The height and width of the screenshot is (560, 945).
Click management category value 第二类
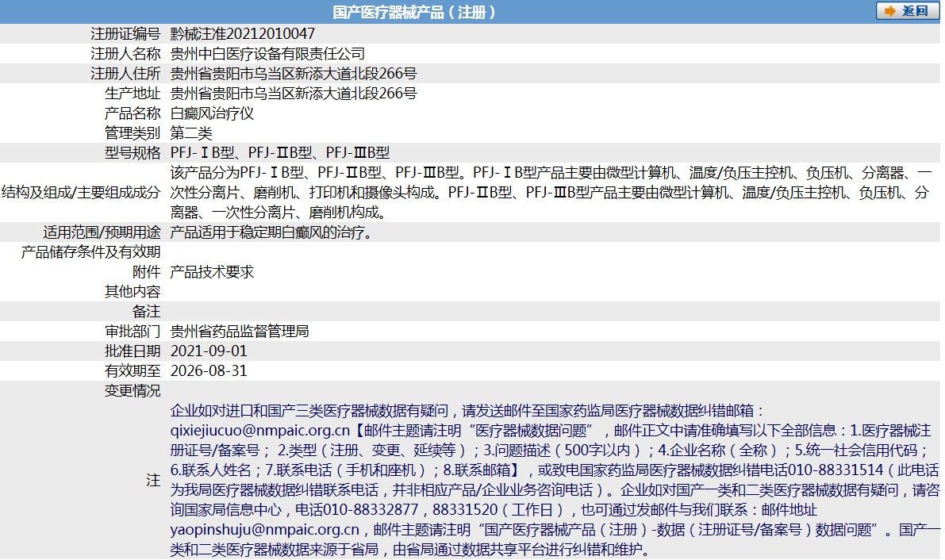point(191,133)
